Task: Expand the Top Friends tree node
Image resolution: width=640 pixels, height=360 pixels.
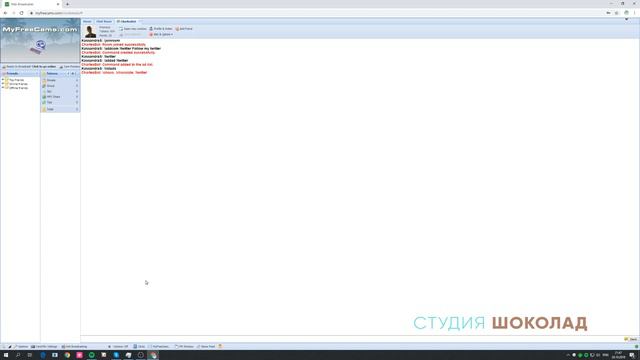Action: [x=3, y=80]
